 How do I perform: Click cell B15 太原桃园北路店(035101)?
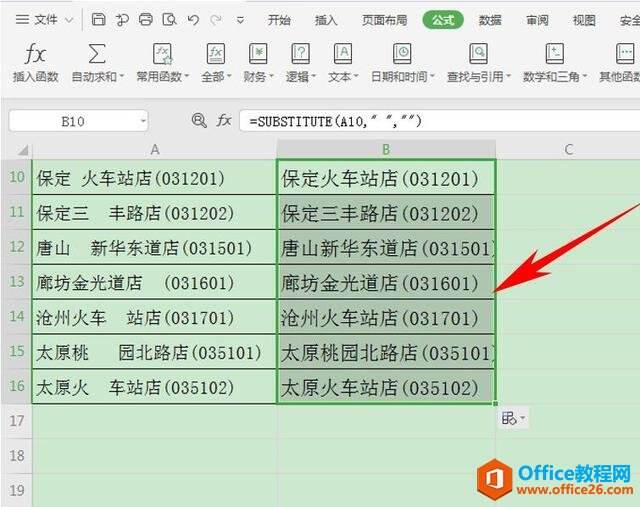coord(386,352)
